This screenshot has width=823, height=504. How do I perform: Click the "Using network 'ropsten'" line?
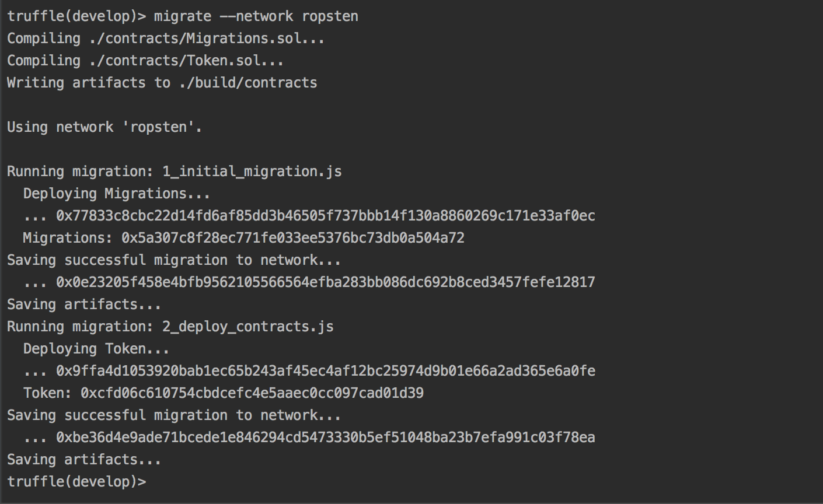[x=104, y=127]
